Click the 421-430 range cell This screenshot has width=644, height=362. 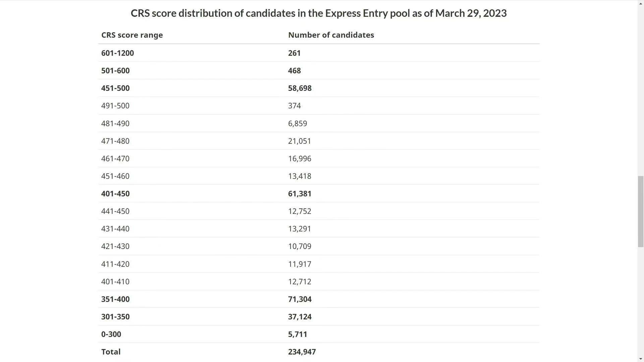pyautogui.click(x=115, y=246)
